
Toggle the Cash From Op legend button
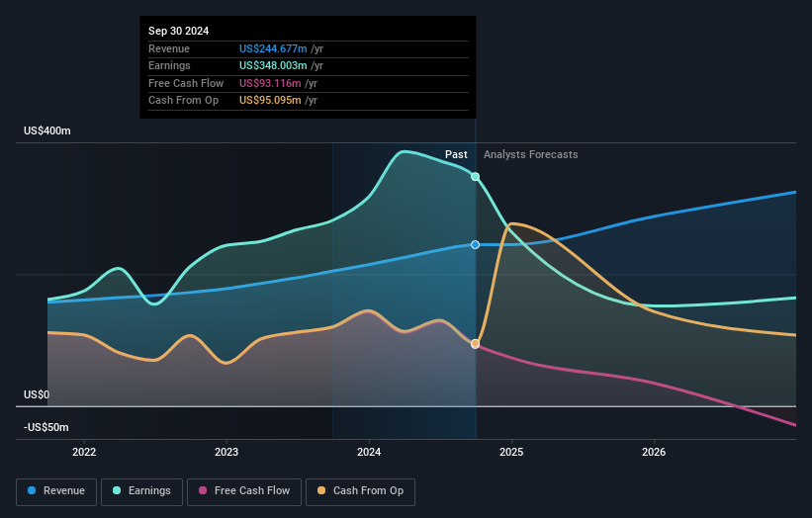[360, 491]
